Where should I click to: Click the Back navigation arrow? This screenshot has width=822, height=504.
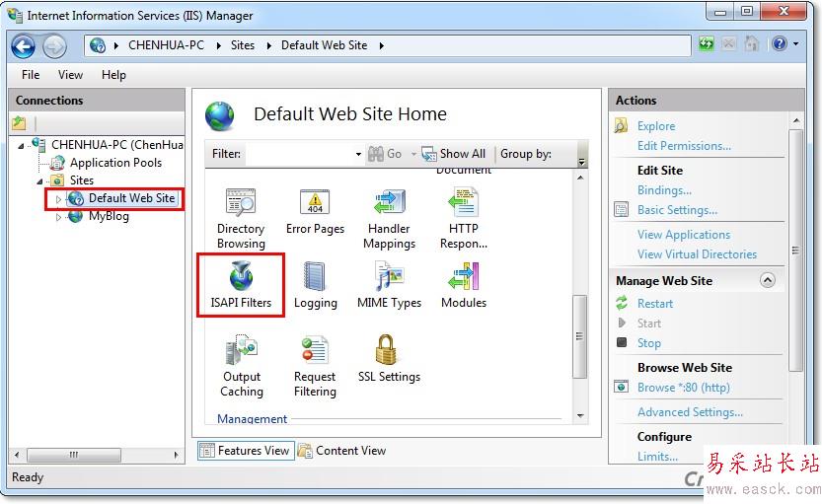click(24, 46)
